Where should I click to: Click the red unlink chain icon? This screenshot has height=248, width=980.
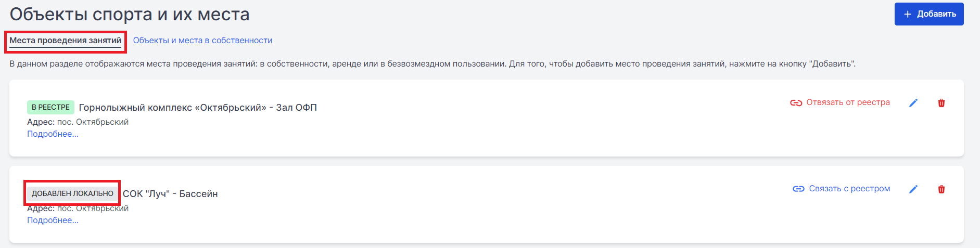796,103
